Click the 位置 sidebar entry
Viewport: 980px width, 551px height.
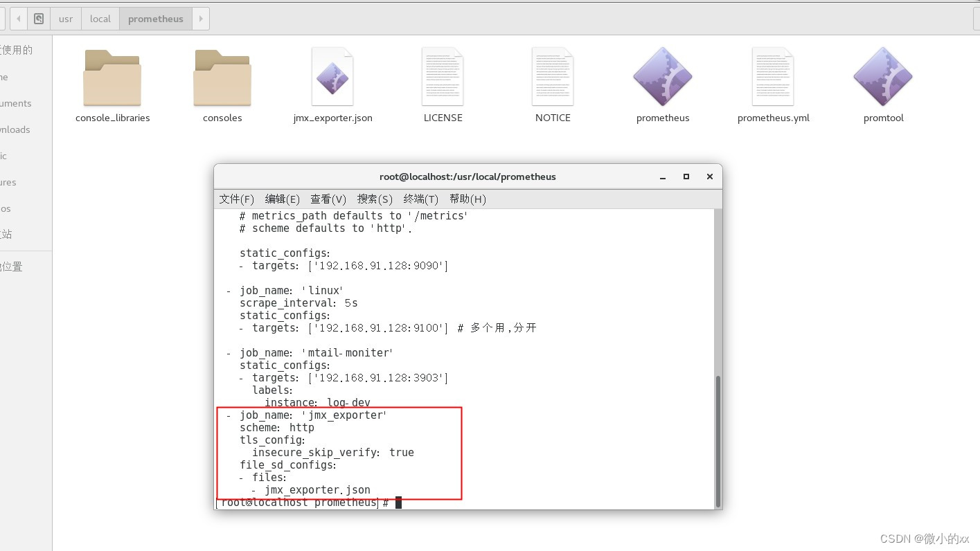(12, 267)
